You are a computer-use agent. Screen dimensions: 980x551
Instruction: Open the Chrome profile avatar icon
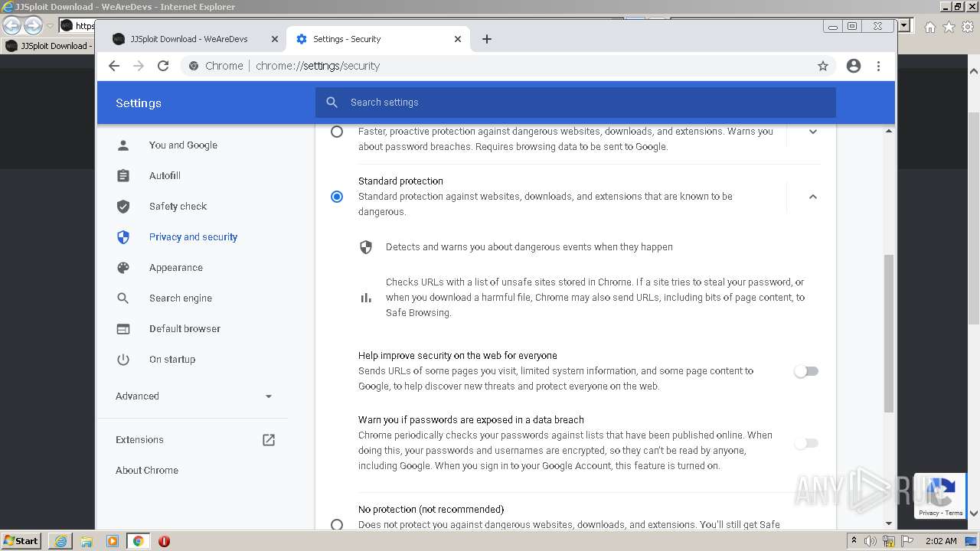tap(854, 66)
